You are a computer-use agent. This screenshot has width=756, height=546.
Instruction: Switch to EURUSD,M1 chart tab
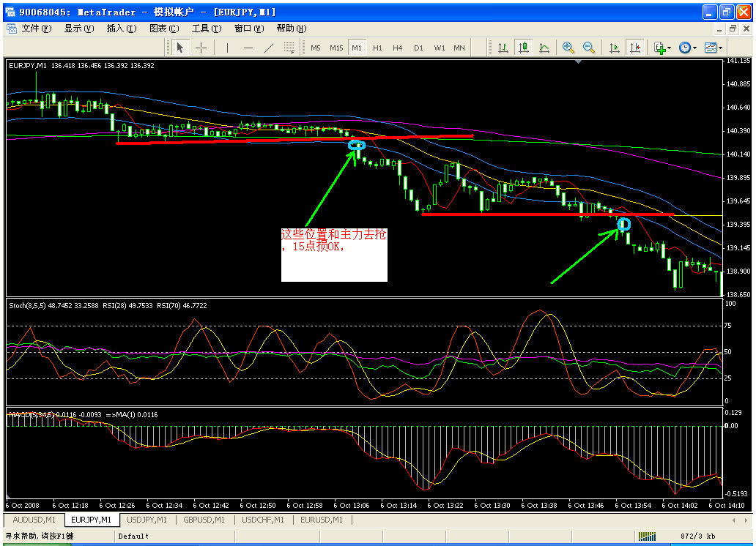pos(322,520)
